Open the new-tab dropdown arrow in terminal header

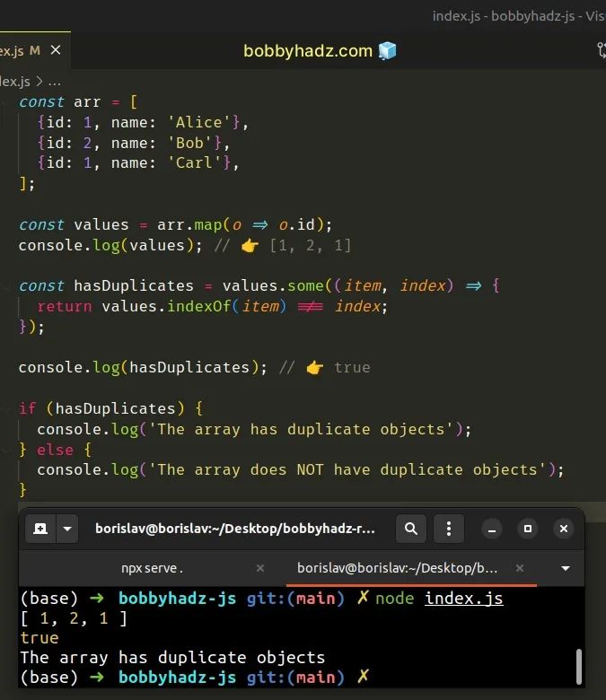coord(67,529)
